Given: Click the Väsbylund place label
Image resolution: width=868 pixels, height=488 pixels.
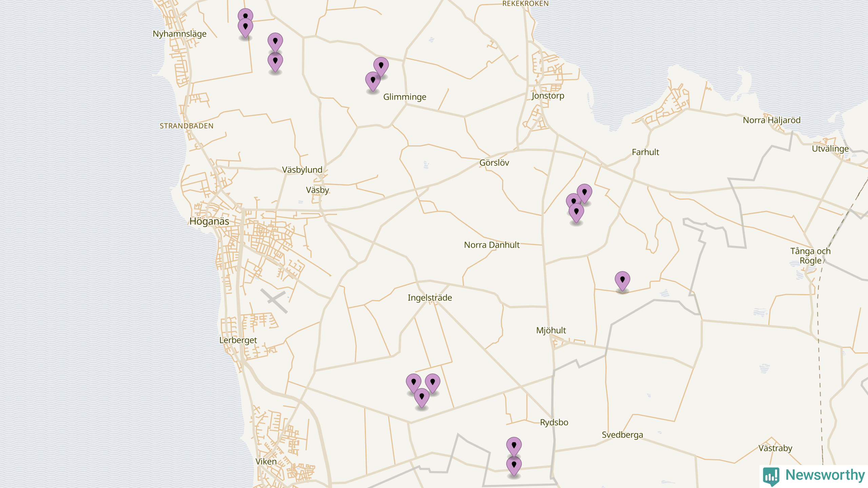Looking at the screenshot, I should pos(302,170).
